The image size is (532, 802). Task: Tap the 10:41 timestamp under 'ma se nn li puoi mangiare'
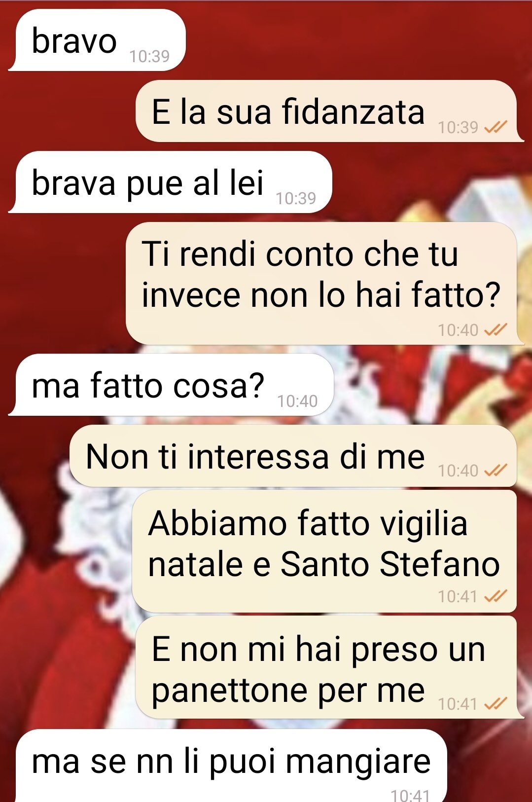(x=410, y=795)
